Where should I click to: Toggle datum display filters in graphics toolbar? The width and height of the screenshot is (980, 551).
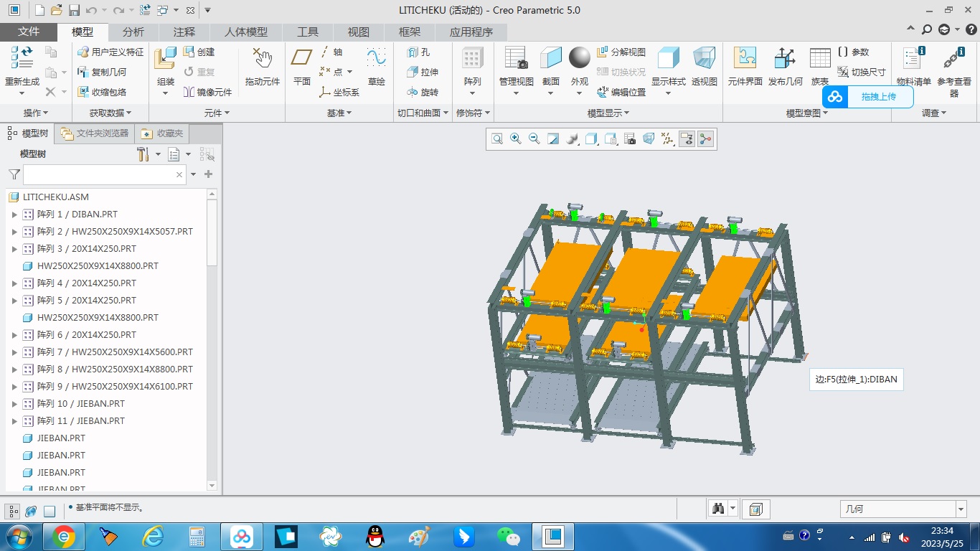point(668,139)
